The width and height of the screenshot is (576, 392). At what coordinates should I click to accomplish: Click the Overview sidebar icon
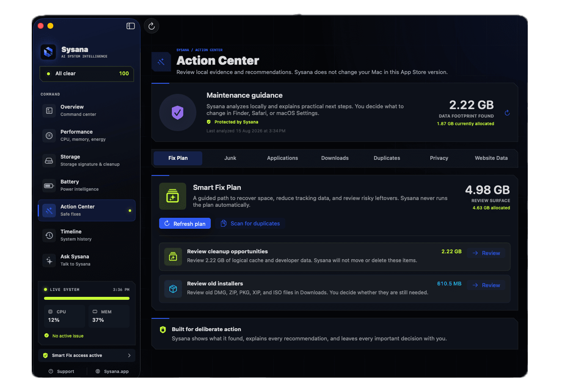click(49, 111)
